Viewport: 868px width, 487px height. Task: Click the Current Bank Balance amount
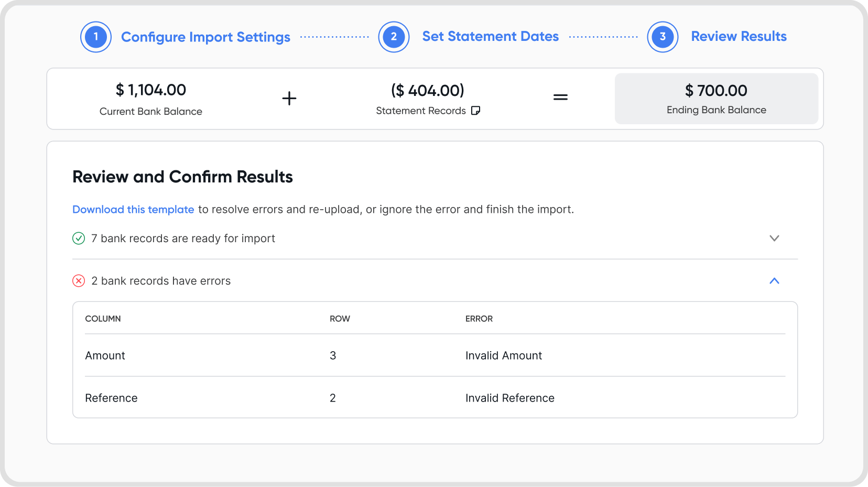(151, 90)
